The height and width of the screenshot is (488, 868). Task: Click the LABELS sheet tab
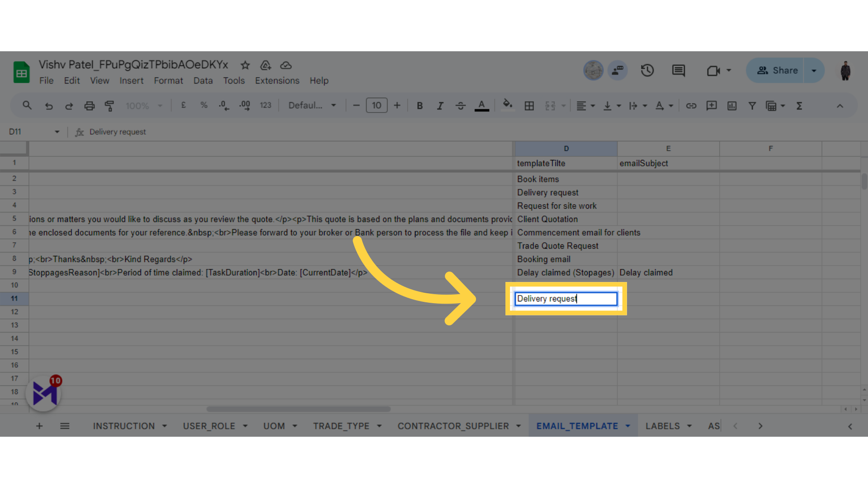click(664, 426)
